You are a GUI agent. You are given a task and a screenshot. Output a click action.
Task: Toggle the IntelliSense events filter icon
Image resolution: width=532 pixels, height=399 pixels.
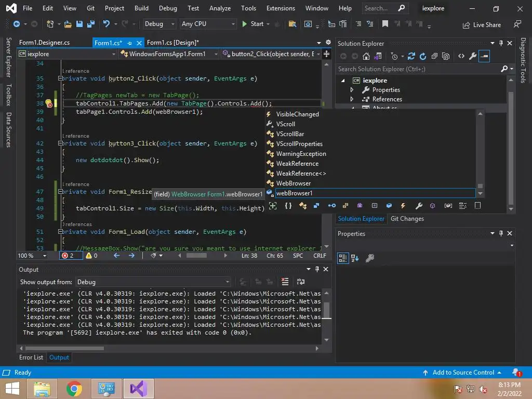[403, 206]
